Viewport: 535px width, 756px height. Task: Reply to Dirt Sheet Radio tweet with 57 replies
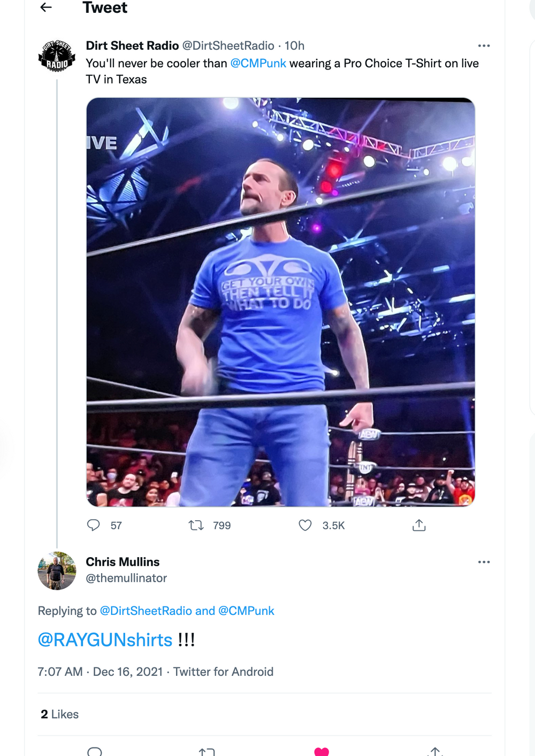click(x=94, y=525)
